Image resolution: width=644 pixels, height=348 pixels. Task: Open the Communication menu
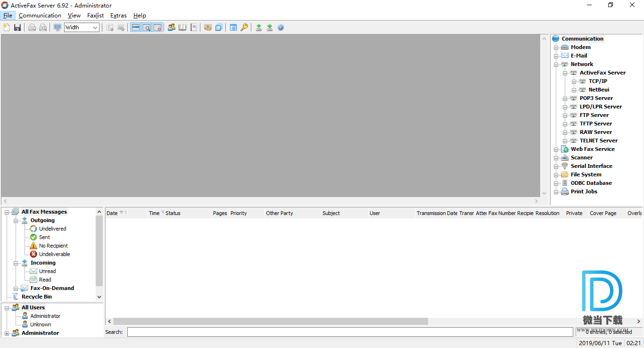click(x=40, y=16)
